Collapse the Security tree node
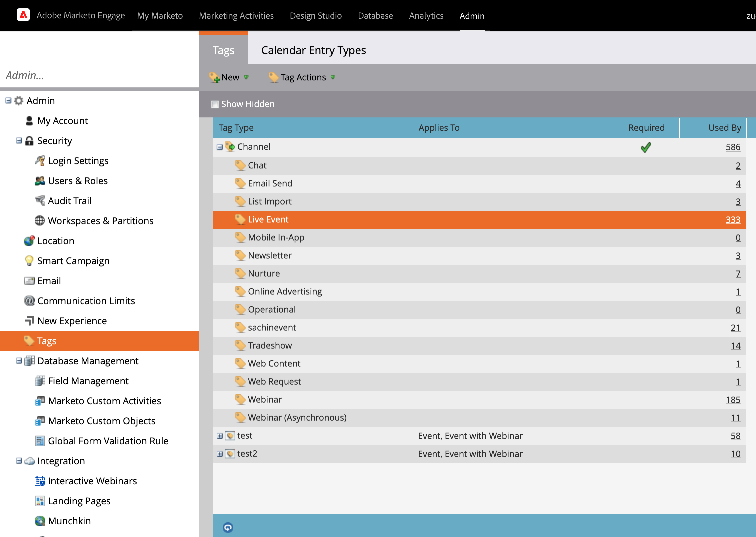This screenshot has height=537, width=756. click(x=19, y=141)
